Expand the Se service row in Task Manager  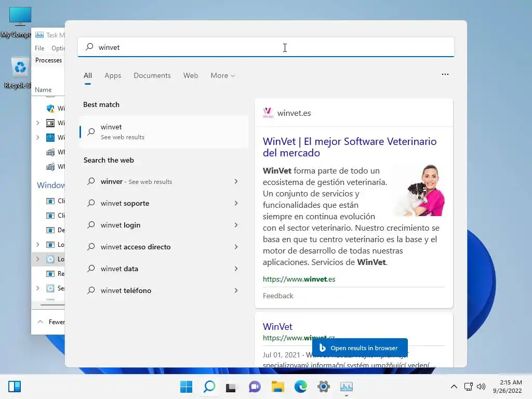(x=37, y=288)
